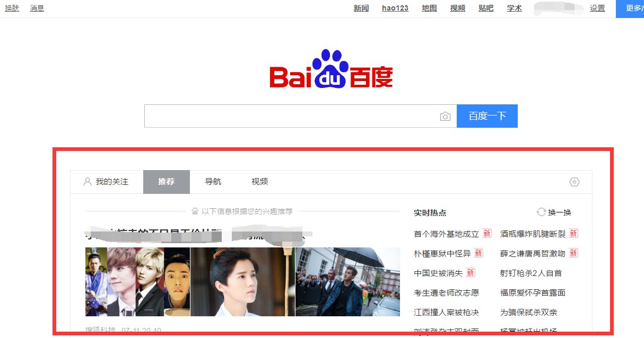Open the Baidu camera image search icon
Screen dimensions: 644x338
tap(445, 115)
